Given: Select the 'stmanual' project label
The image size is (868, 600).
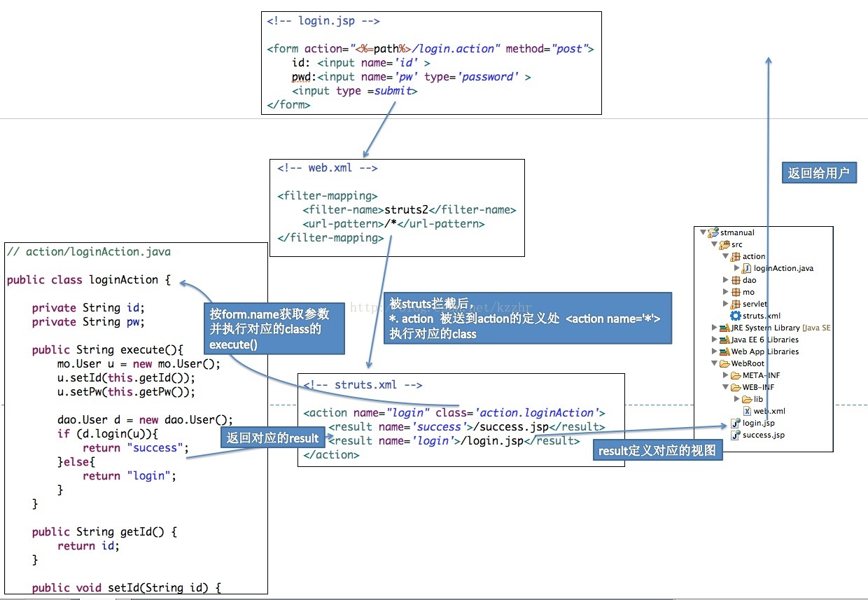Looking at the screenshot, I should (737, 232).
